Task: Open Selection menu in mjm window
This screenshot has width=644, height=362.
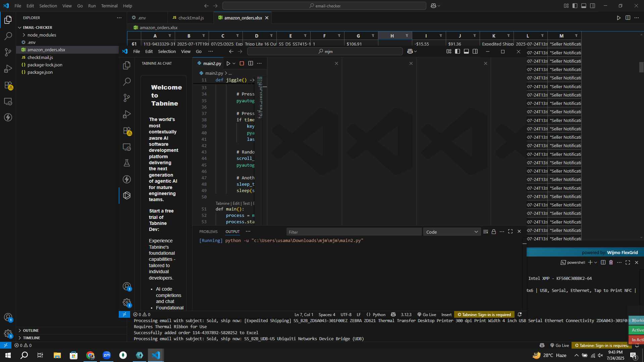Action: [167, 51]
